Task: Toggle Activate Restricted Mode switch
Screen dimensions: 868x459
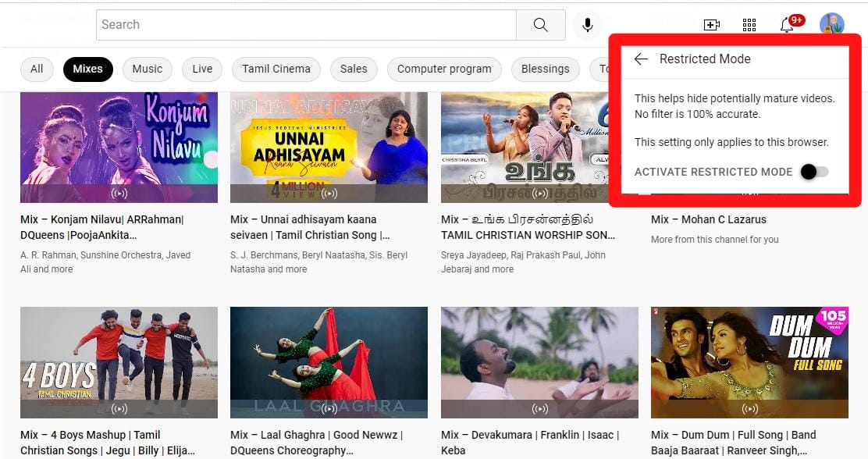Action: pyautogui.click(x=814, y=172)
